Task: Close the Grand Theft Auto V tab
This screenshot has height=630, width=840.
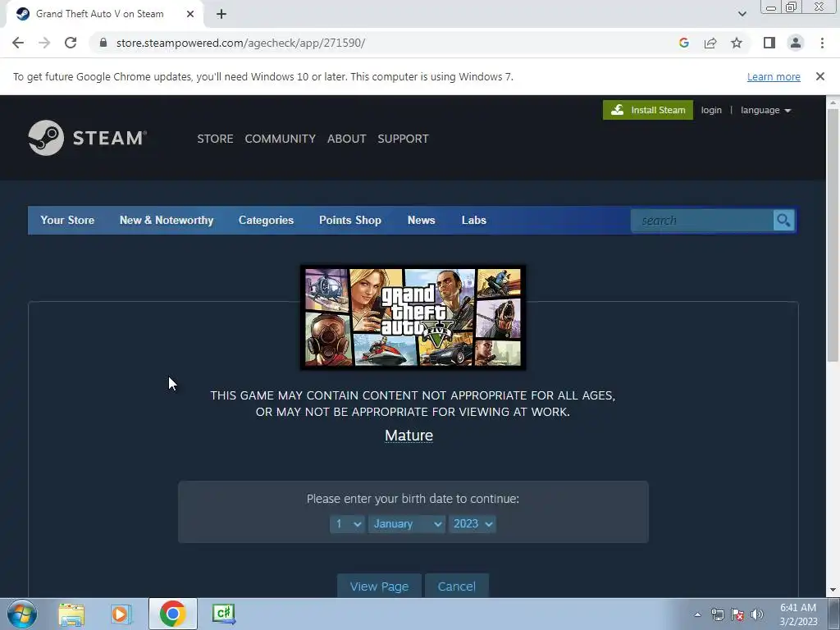Action: [x=190, y=14]
